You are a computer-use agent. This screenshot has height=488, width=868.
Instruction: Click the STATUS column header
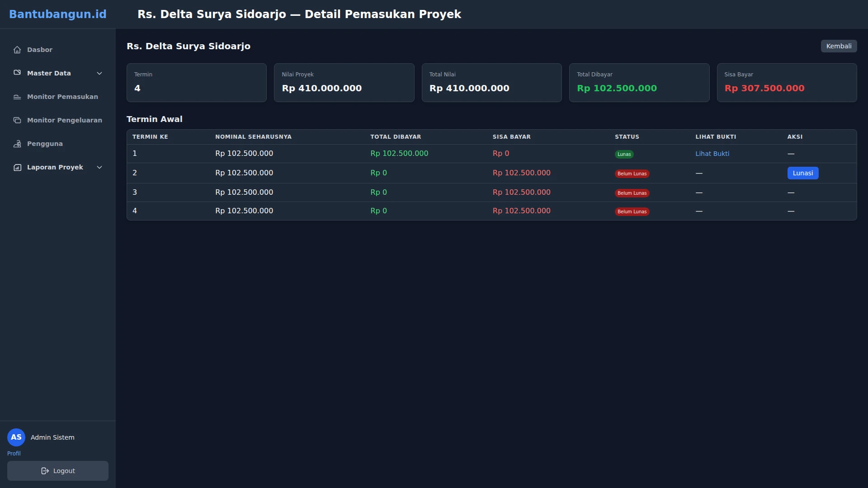click(x=627, y=136)
